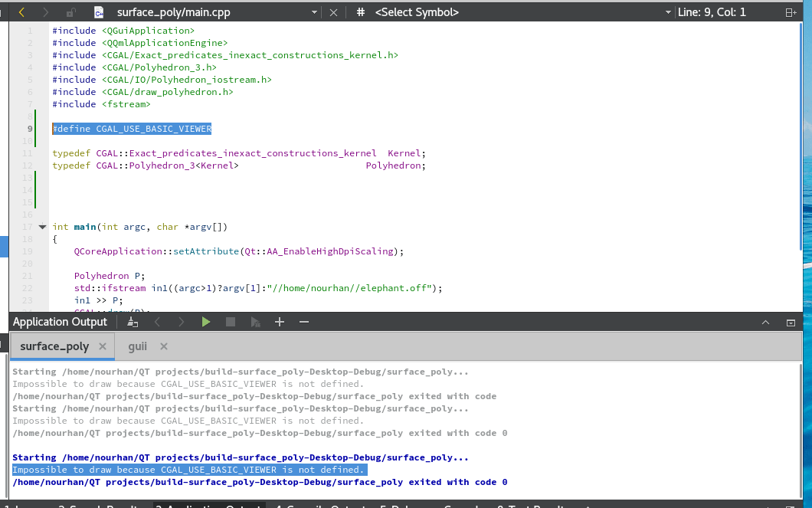Click the typedef Kernel line
The image size is (812, 508).
click(239, 153)
